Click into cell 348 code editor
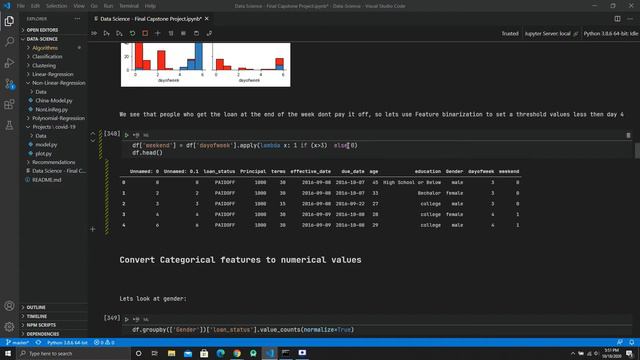Viewport: 640px width, 360px height. coord(378,149)
